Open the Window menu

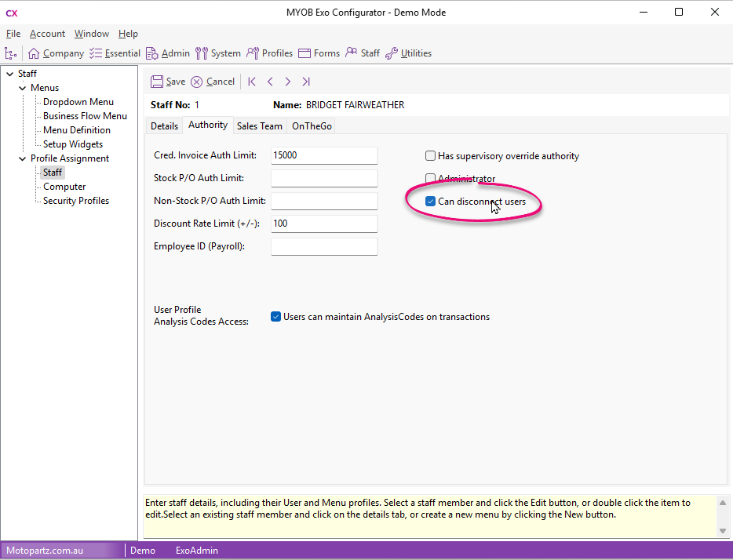tap(92, 34)
